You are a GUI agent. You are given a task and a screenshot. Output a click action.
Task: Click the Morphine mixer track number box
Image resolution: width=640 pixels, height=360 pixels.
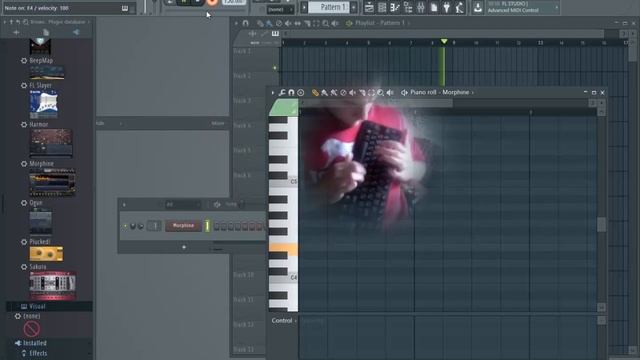(154, 225)
